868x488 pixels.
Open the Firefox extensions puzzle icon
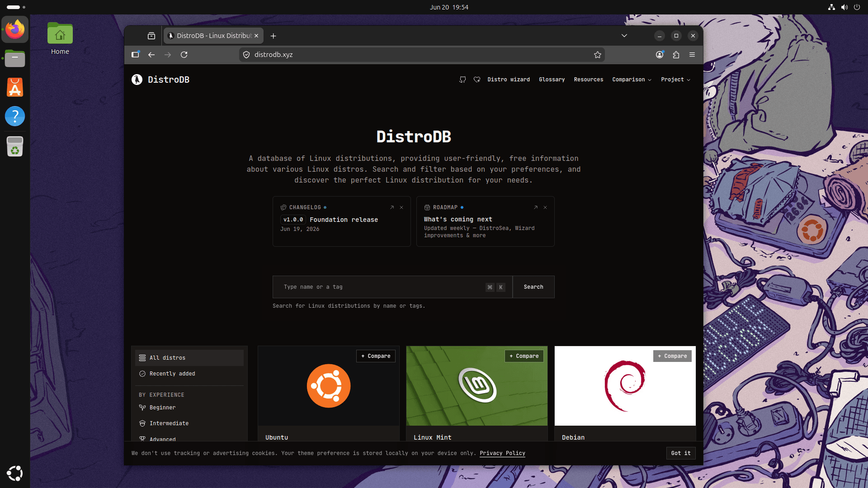click(x=676, y=55)
